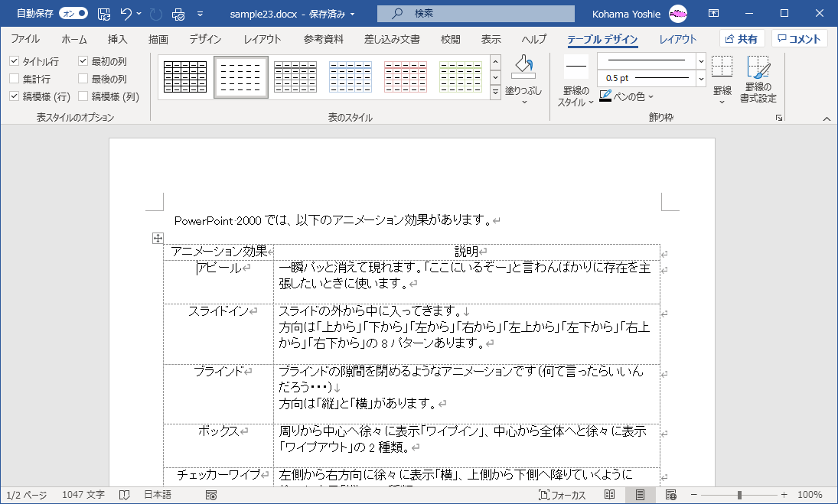Open the 飾り枠 dialog launcher
The width and height of the screenshot is (838, 504).
(x=779, y=118)
